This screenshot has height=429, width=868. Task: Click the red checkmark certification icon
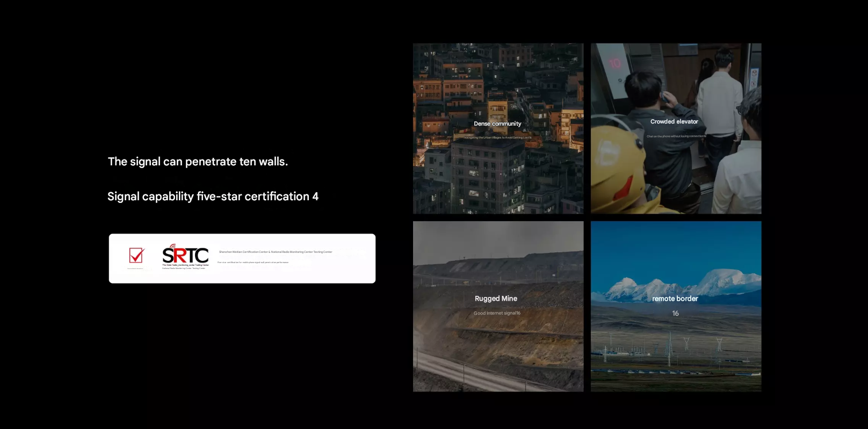click(x=136, y=255)
